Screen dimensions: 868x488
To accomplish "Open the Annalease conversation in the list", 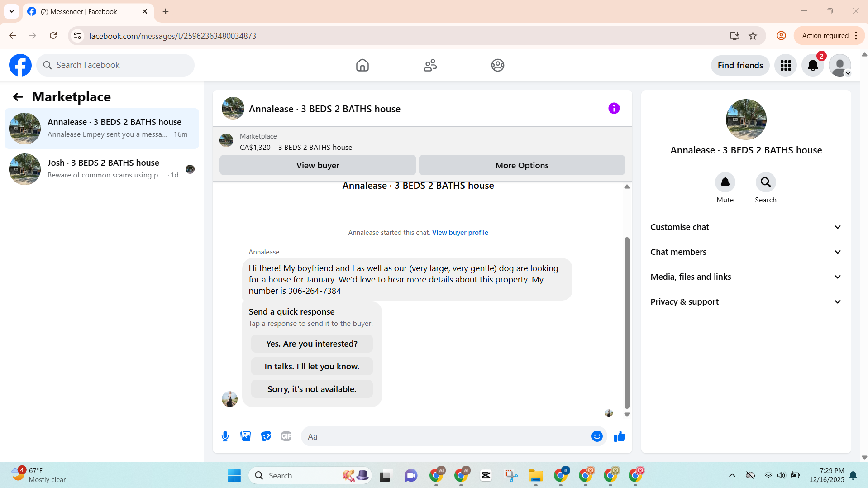I will click(x=102, y=129).
